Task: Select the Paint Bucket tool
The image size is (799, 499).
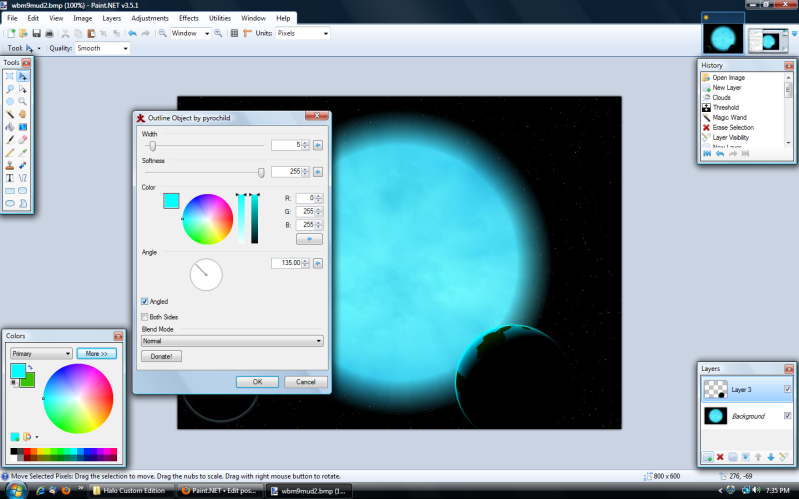Action: (10, 127)
